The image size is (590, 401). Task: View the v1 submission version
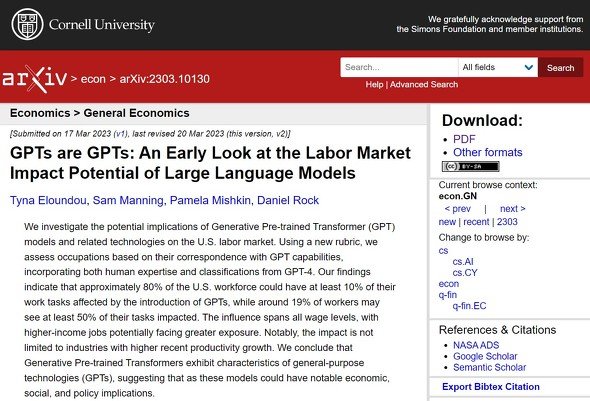(120, 134)
